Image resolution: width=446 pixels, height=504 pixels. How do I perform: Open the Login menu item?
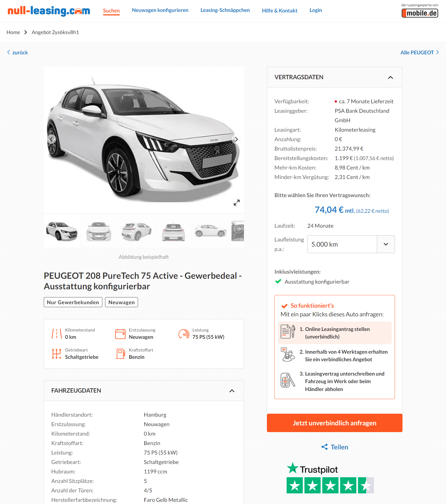click(x=316, y=10)
